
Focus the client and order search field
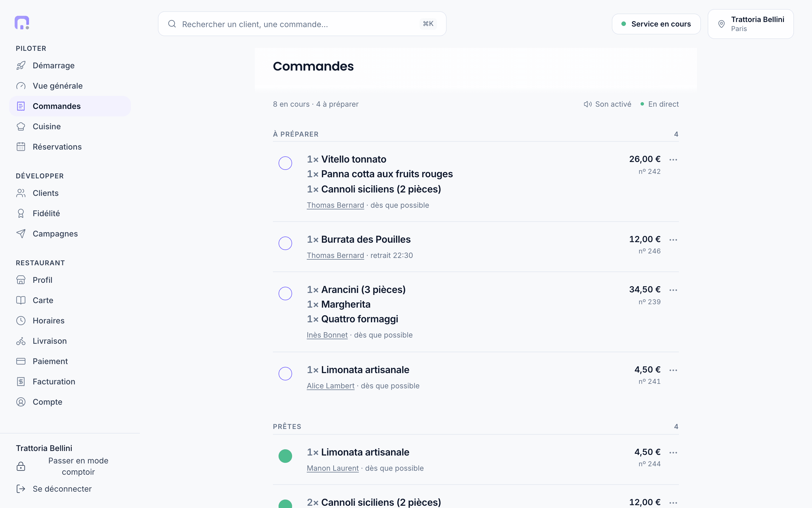302,24
